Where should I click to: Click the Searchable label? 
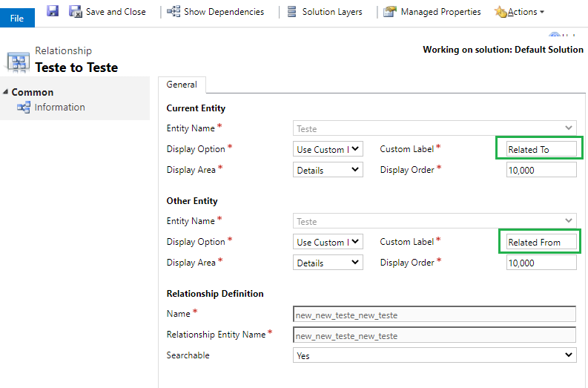click(x=188, y=355)
